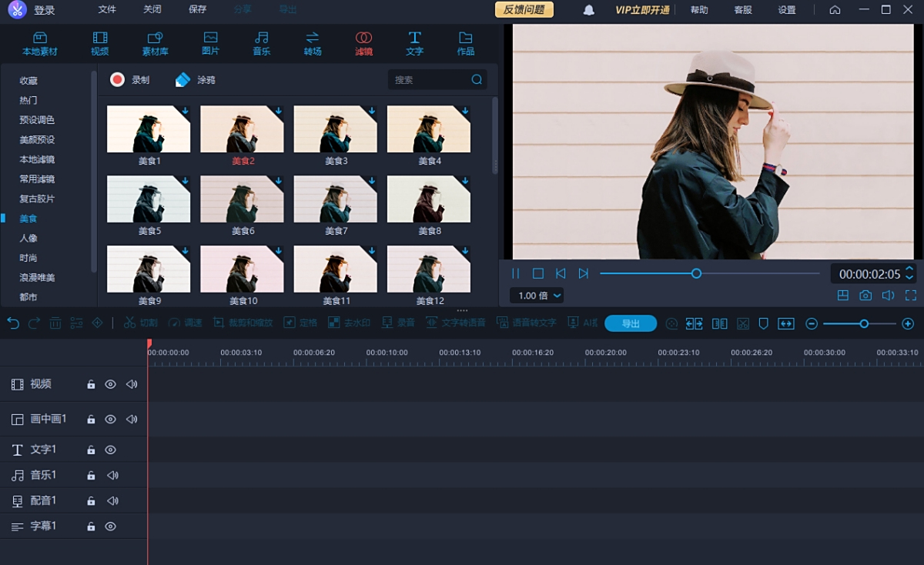Viewport: 924px width, 565px height.
Task: Select the 美食6 filter thumbnail
Action: (x=242, y=199)
